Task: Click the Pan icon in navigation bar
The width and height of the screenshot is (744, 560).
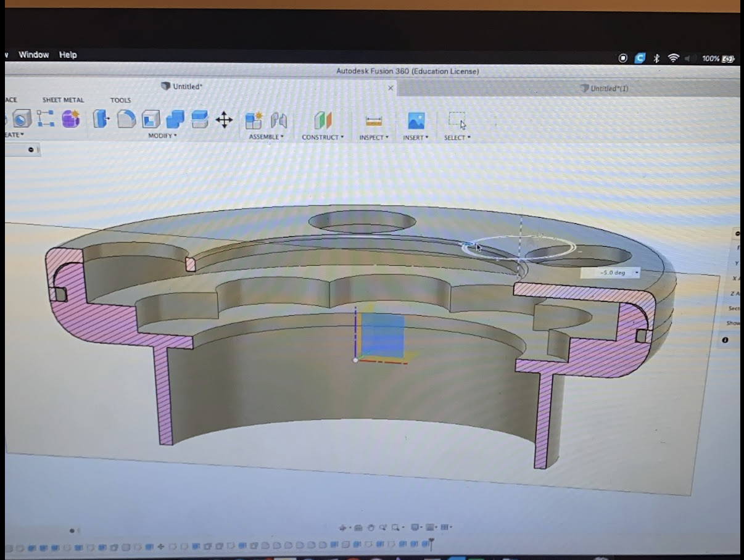Action: (x=371, y=527)
